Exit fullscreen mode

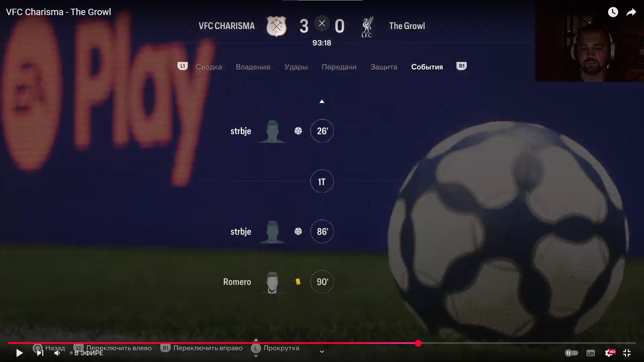coord(627,353)
